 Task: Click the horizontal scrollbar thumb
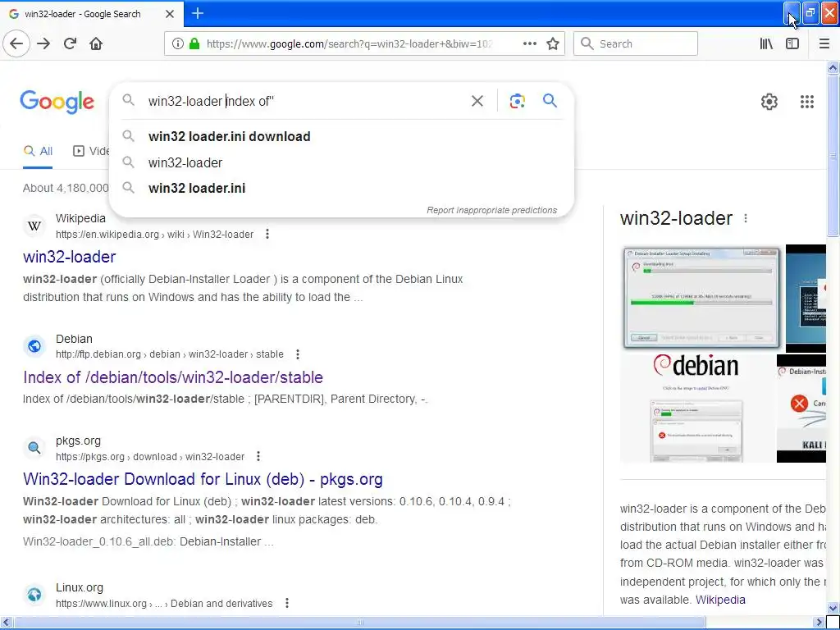tap(359, 623)
